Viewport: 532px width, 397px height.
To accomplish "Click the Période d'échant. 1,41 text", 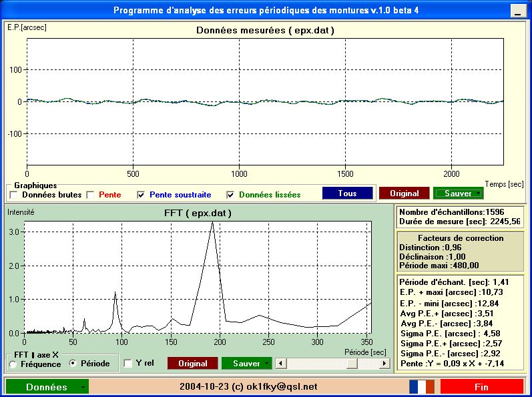I will [454, 282].
